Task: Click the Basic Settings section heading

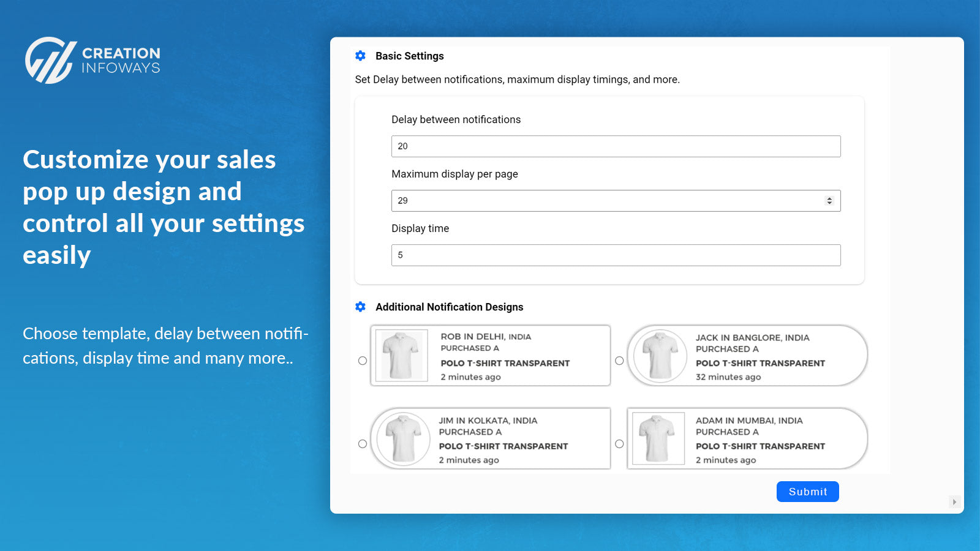Action: tap(409, 56)
